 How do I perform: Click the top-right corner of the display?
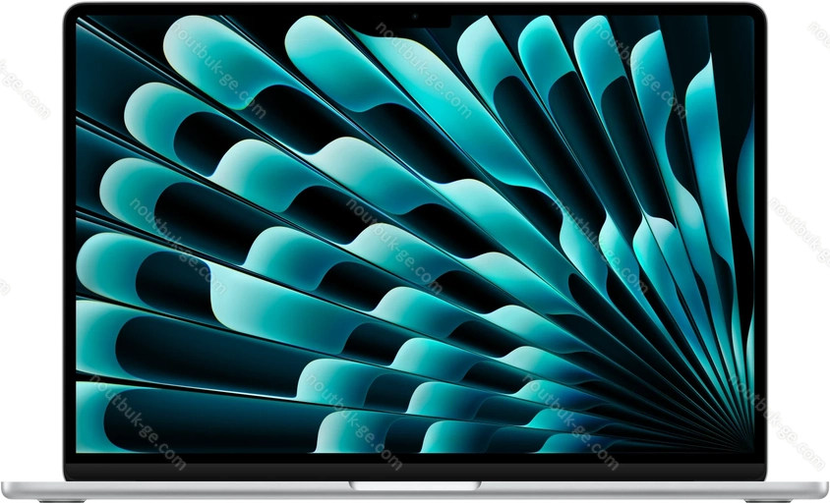click(751, 18)
